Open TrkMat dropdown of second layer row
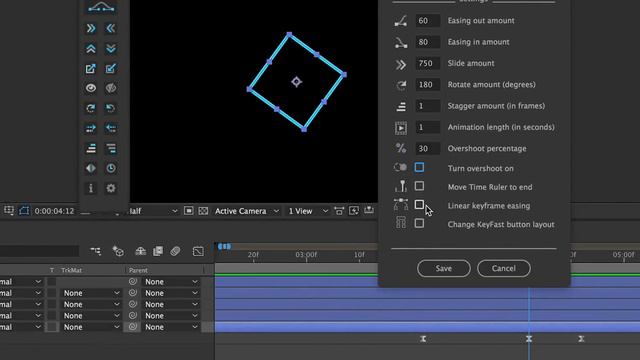The image size is (640, 360). [x=91, y=293]
